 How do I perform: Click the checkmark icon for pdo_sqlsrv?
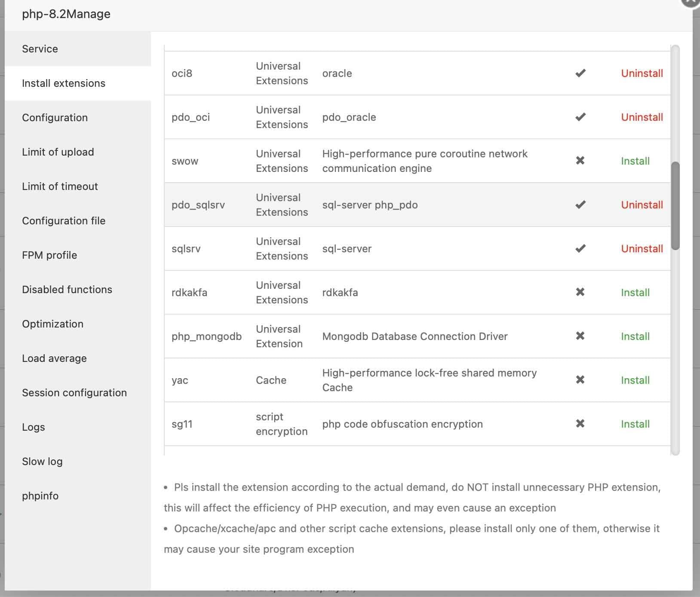click(x=580, y=205)
